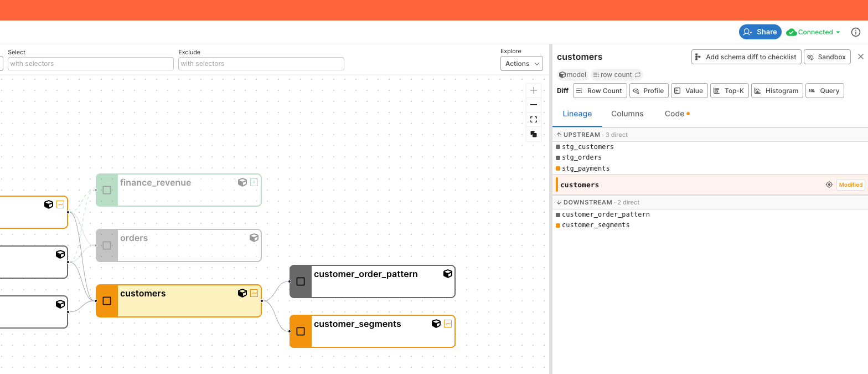Click the Share button
The height and width of the screenshot is (374, 868).
(760, 32)
